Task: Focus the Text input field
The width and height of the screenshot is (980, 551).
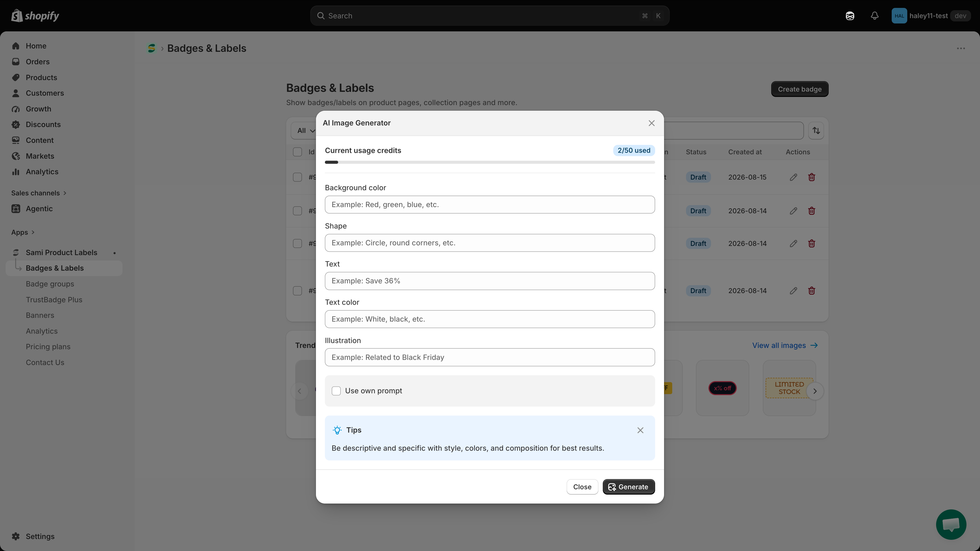Action: [x=490, y=281]
